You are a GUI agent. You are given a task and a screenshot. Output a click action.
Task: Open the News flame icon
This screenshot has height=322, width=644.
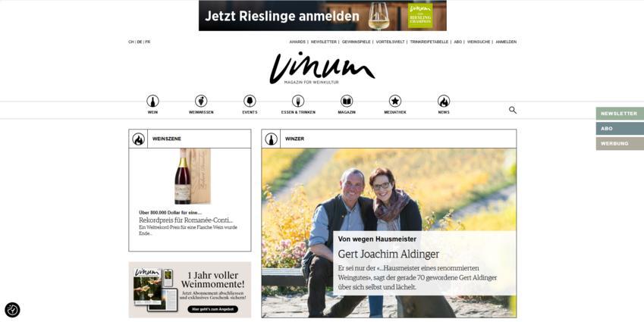(444, 101)
